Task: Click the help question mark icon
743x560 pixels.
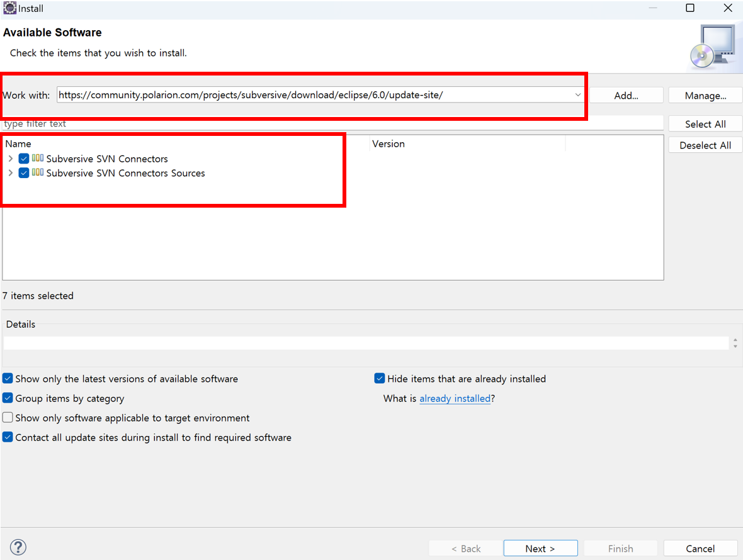Action: click(x=18, y=547)
